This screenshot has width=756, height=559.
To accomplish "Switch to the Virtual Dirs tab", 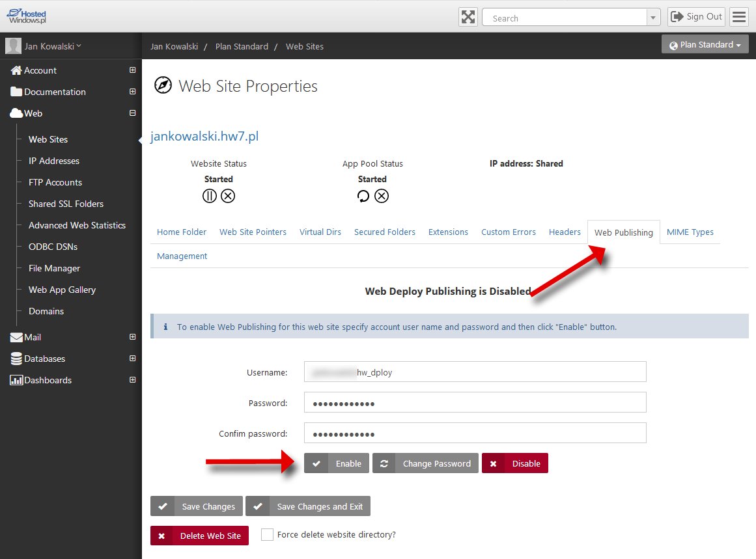I will pyautogui.click(x=320, y=232).
